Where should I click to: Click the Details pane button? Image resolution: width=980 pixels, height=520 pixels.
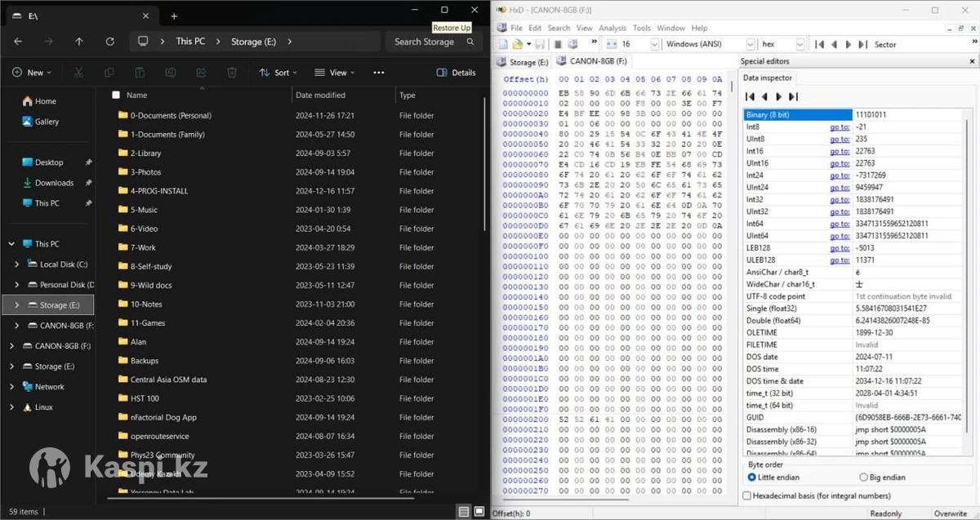pyautogui.click(x=456, y=73)
